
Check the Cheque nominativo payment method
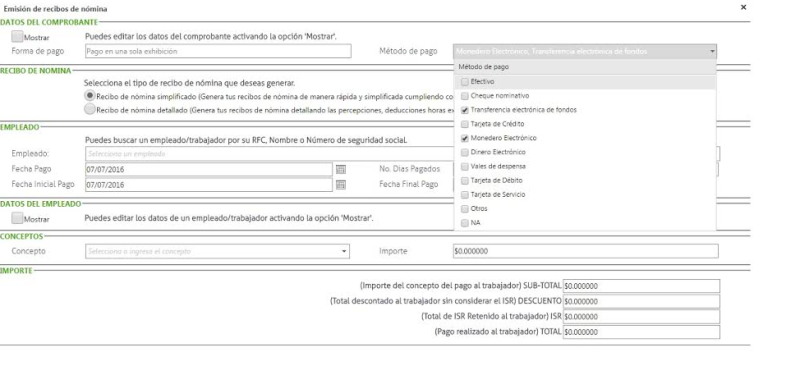(x=464, y=96)
